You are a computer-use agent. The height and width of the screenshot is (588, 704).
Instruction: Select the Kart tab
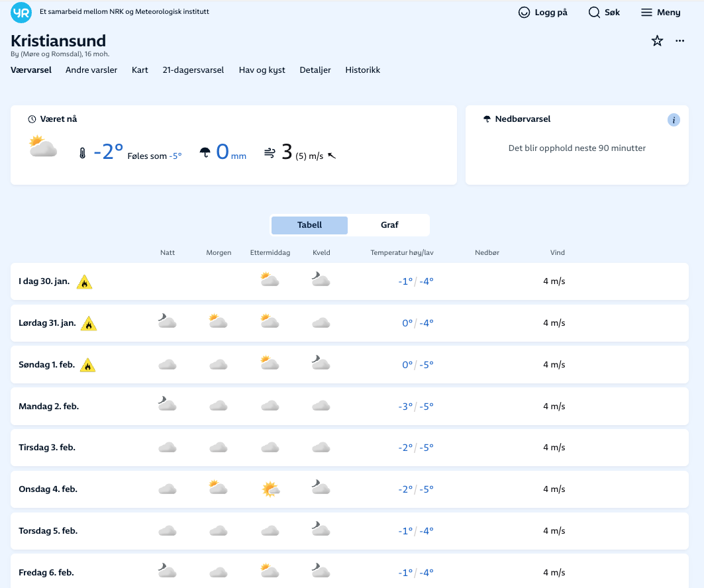click(x=140, y=70)
